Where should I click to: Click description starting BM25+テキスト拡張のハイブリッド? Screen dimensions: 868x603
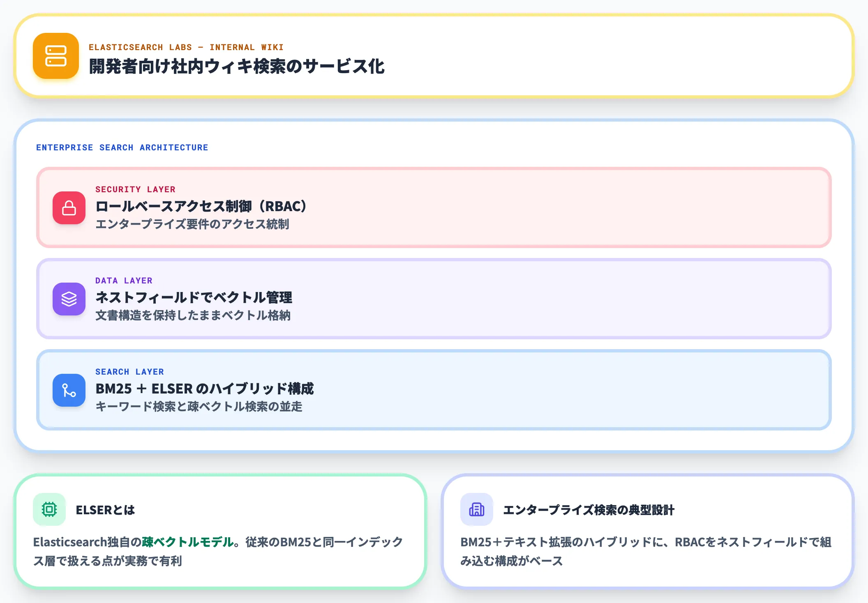point(646,552)
